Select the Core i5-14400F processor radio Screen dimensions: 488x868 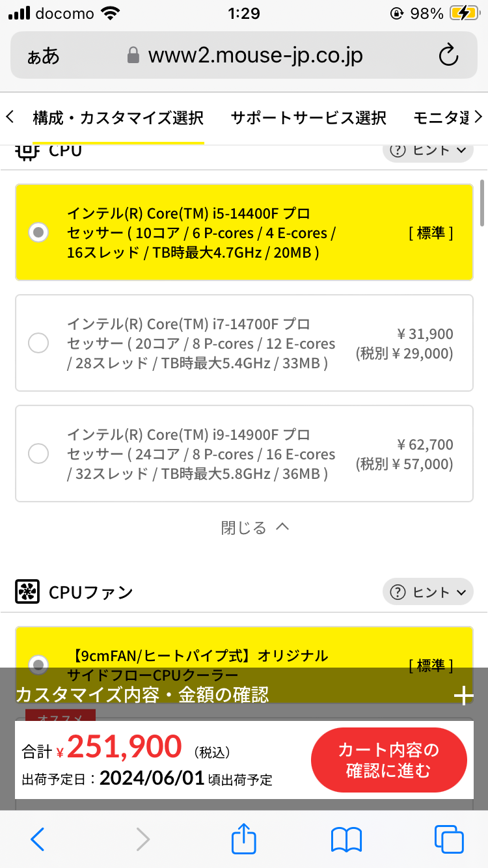click(39, 232)
